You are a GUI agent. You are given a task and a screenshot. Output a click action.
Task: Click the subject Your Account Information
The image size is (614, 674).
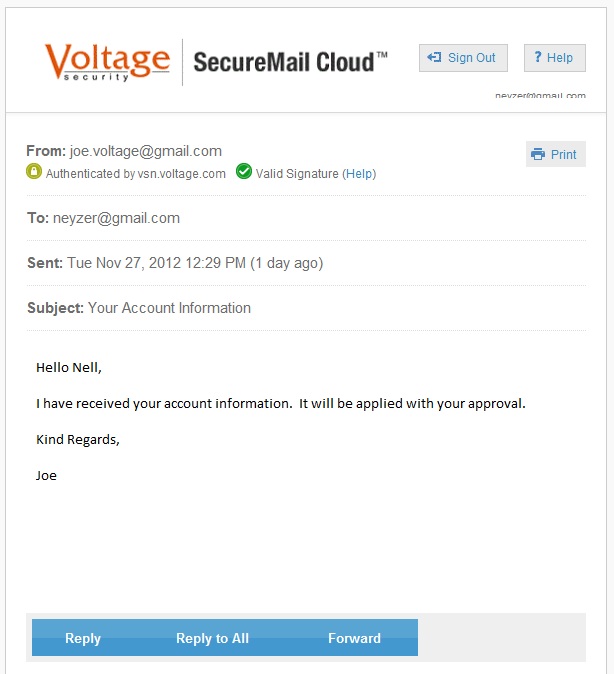[x=169, y=308]
